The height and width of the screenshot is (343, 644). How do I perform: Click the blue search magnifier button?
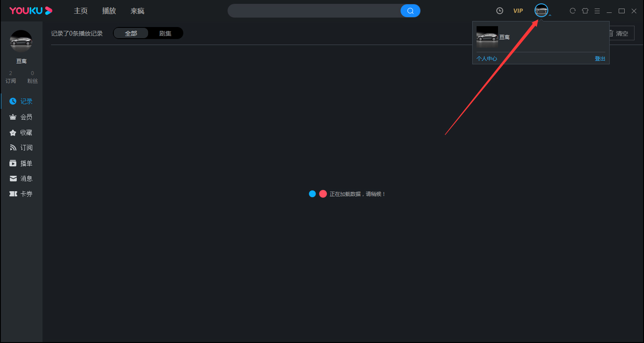410,11
